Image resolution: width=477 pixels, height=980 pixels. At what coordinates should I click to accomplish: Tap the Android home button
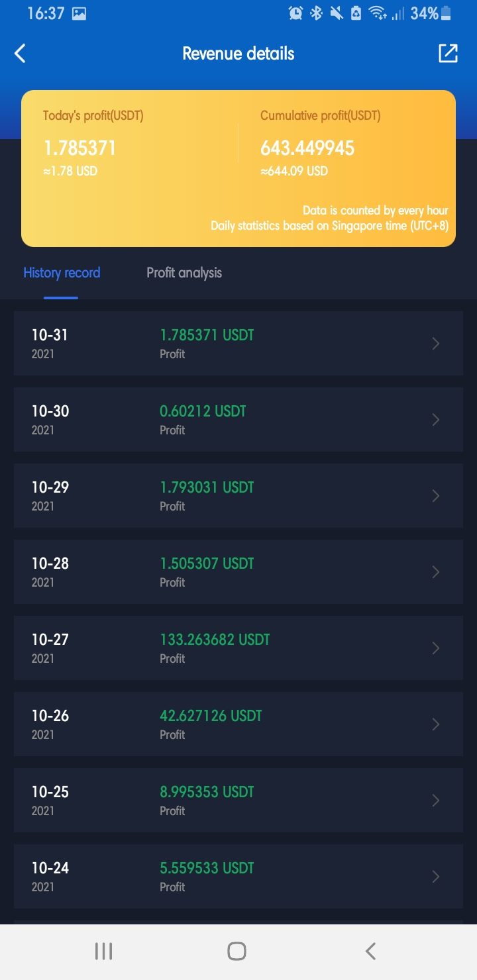[237, 952]
